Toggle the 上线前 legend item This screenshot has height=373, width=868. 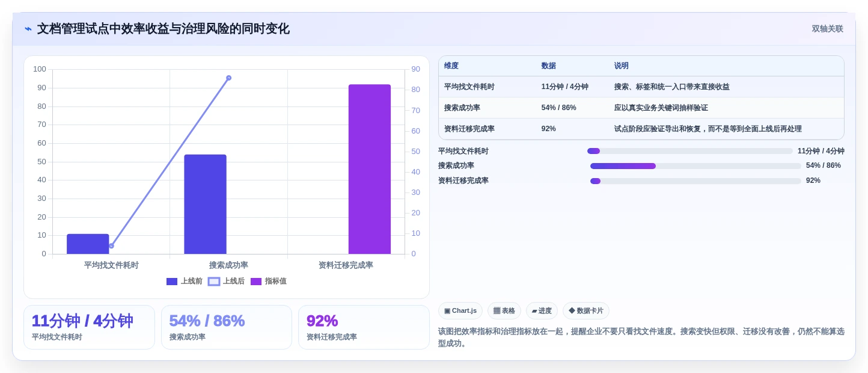pos(185,281)
